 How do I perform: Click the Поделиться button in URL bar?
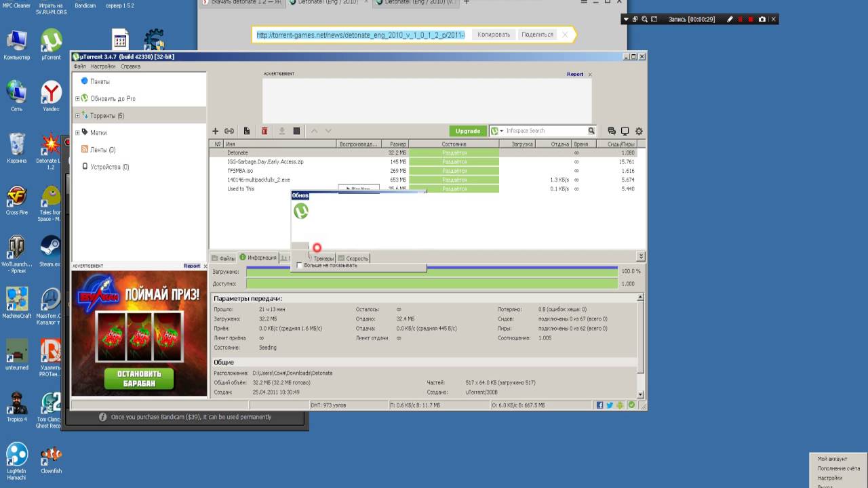537,35
